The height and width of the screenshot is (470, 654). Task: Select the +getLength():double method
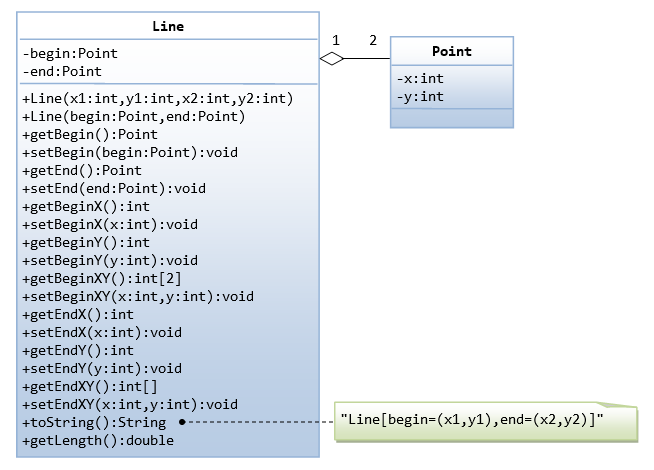(97, 440)
